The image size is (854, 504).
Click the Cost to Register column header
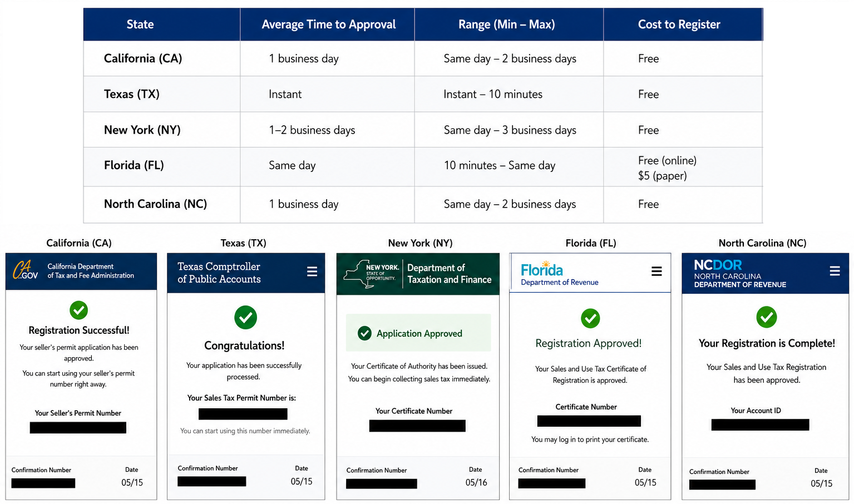[679, 24]
